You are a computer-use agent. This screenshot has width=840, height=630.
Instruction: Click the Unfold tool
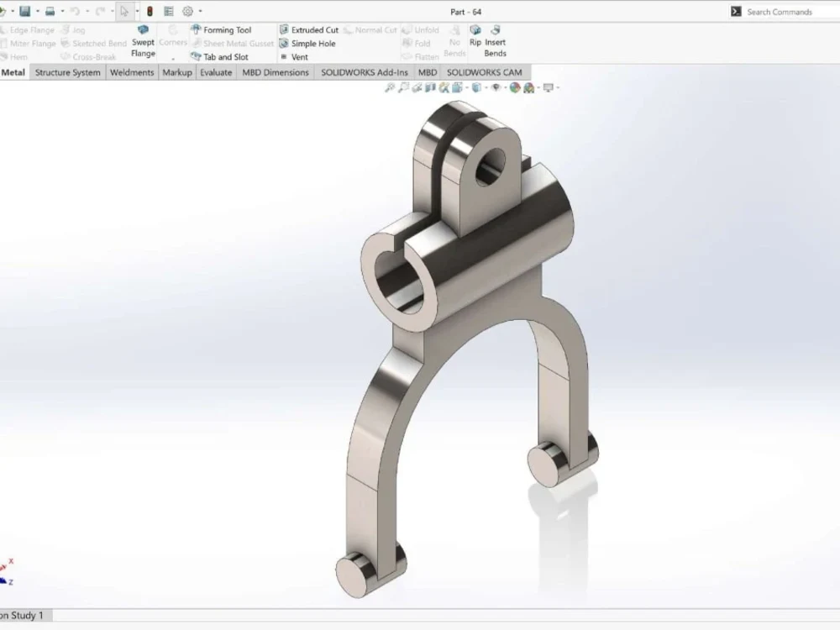pyautogui.click(x=421, y=30)
